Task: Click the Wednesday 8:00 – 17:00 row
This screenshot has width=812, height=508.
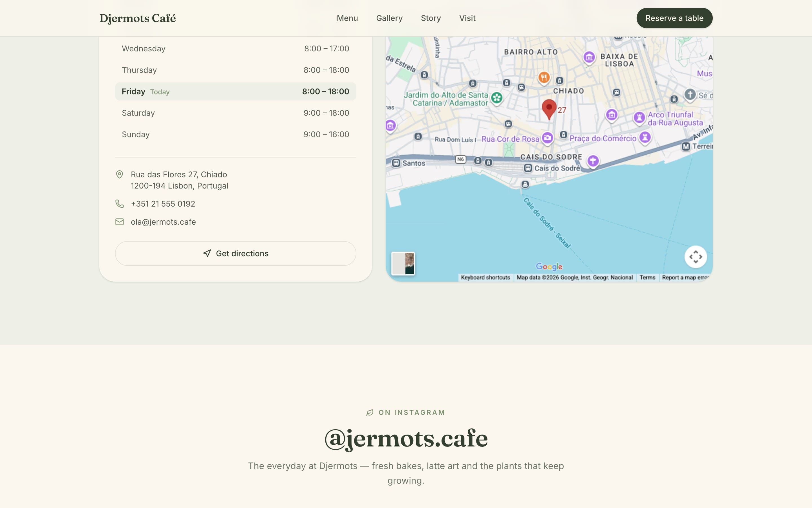Action: [x=235, y=49]
